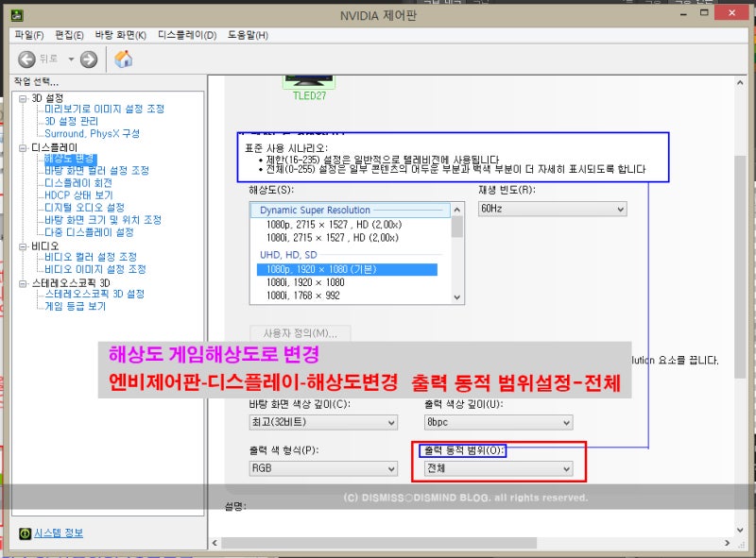Open the 출력 색상 깊이 8bpc dropdown
Image resolution: width=756 pixels, height=558 pixels.
499,423
